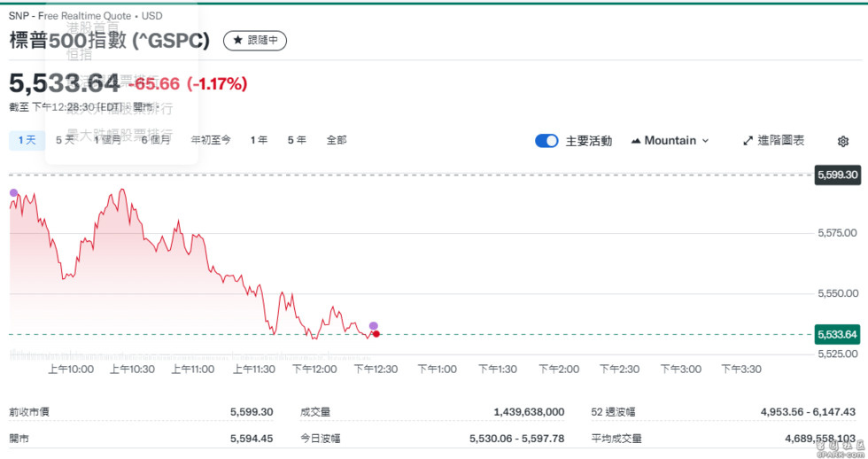The height and width of the screenshot is (459, 868).
Task: Click the 開市 value 5,594.45
Action: pos(252,439)
